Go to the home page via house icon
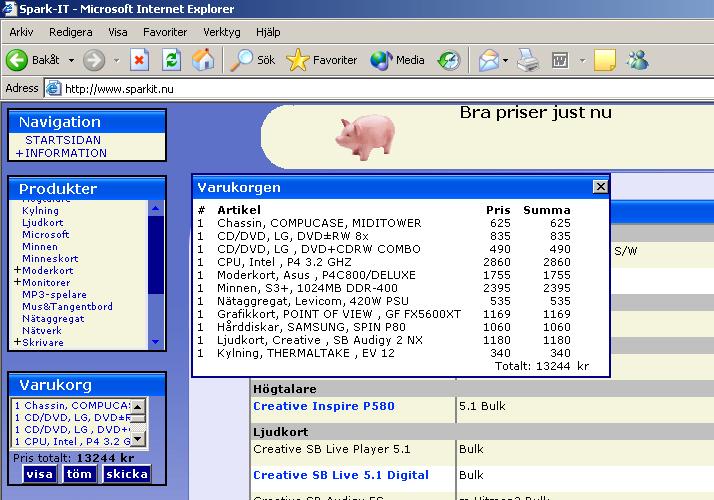714x500 pixels. tap(203, 60)
